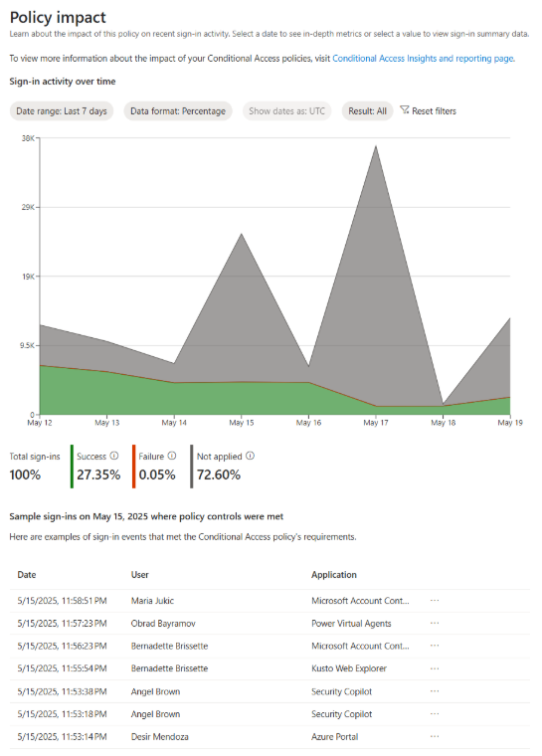542x756 pixels.
Task: Click the Reset filters funnel icon
Action: [405, 110]
